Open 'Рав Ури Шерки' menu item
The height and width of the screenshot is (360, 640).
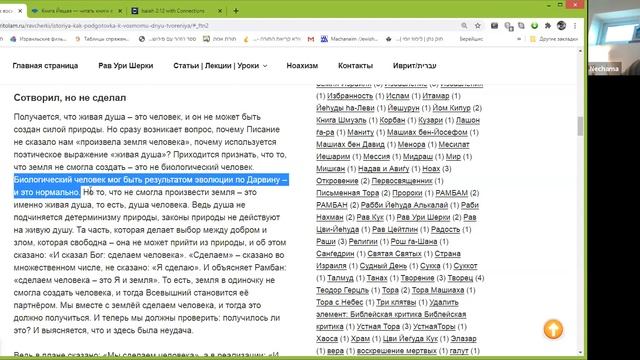pos(126,66)
